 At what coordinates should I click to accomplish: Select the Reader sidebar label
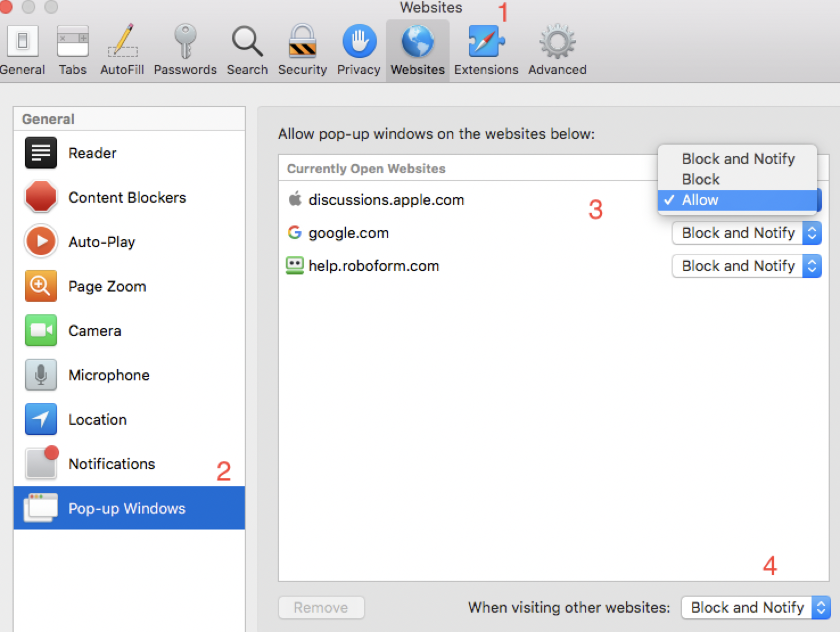click(x=92, y=153)
